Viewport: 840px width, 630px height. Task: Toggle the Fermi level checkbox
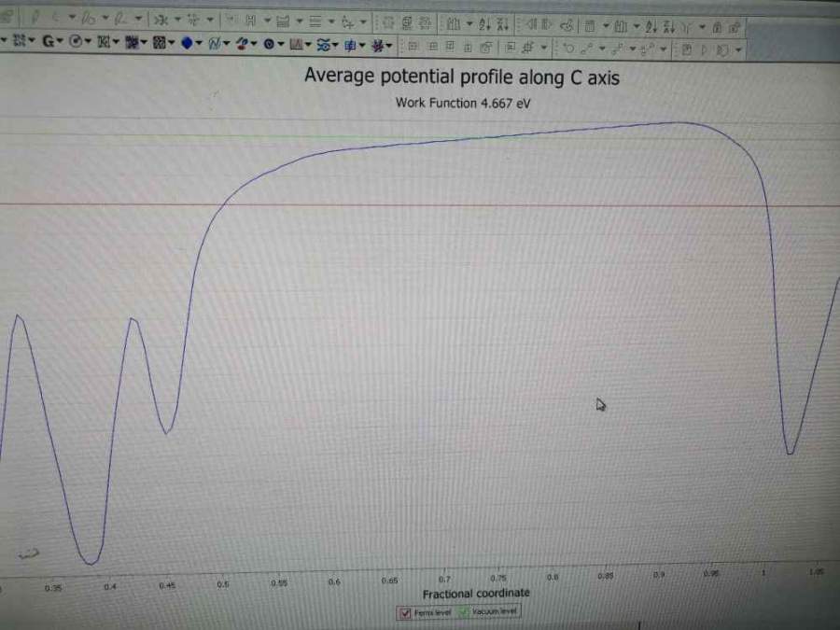pyautogui.click(x=406, y=613)
